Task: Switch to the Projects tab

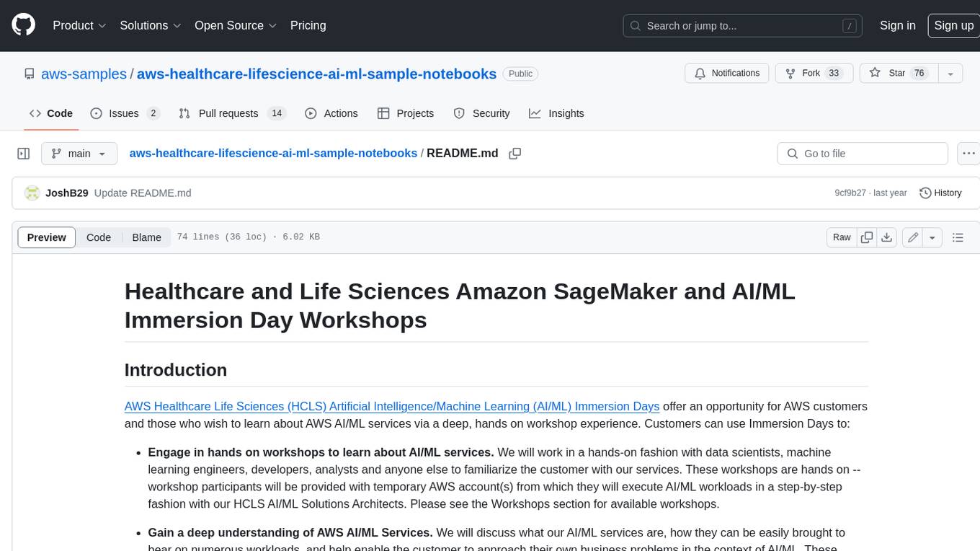Action: (x=406, y=113)
